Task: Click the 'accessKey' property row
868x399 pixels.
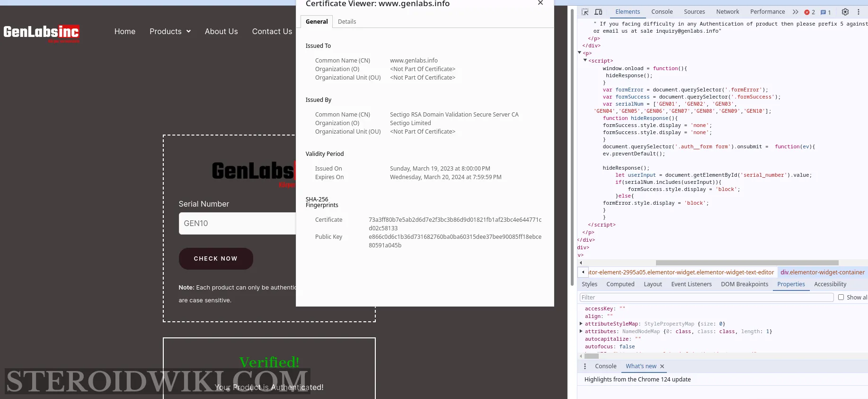Action: point(605,308)
